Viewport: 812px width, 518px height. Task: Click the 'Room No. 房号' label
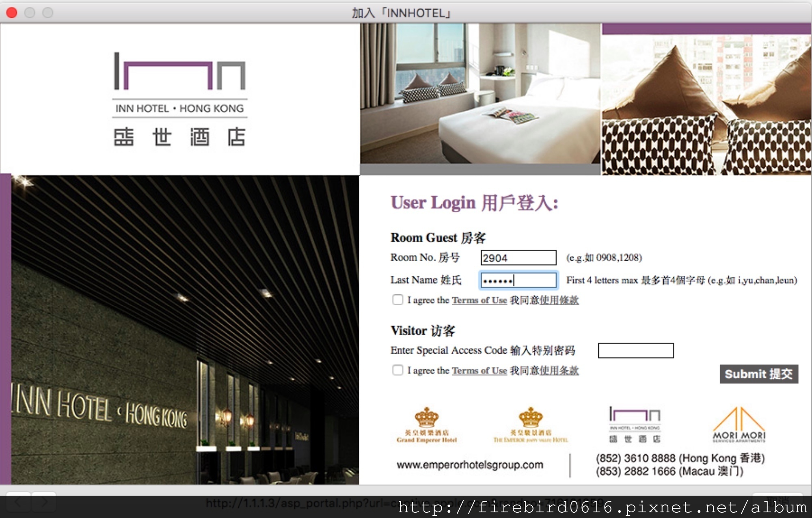pos(425,257)
